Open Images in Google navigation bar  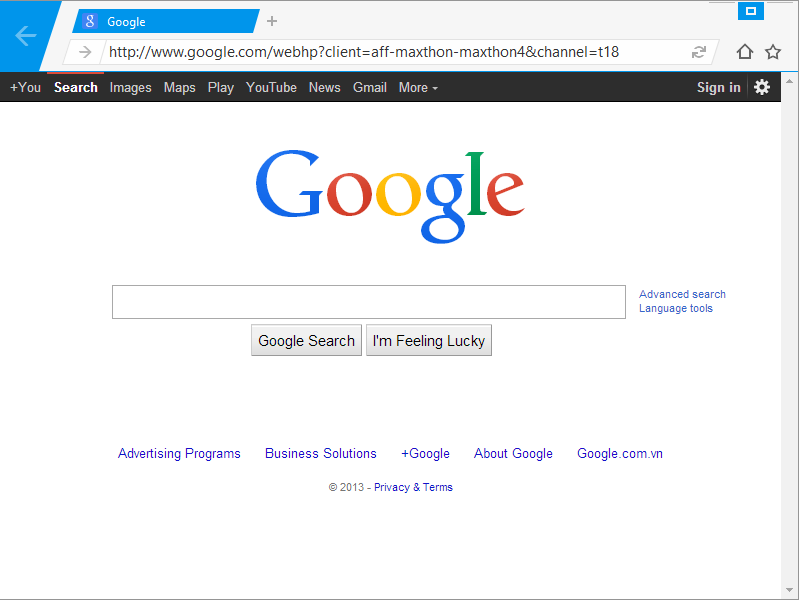click(x=130, y=88)
